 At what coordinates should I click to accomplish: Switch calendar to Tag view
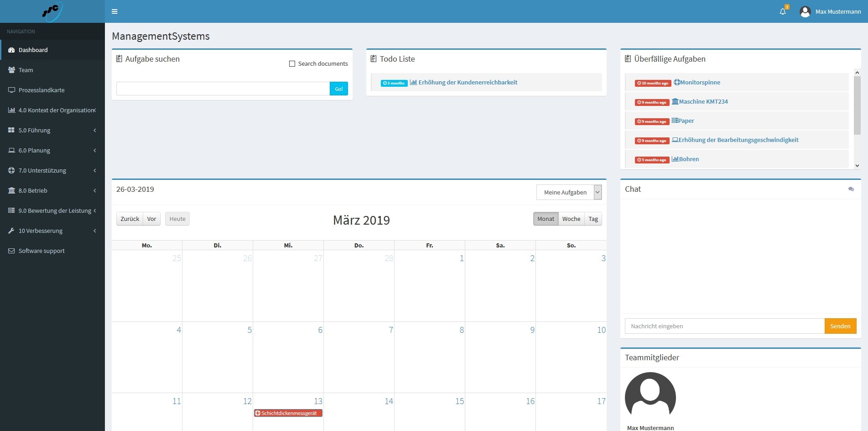click(x=593, y=219)
